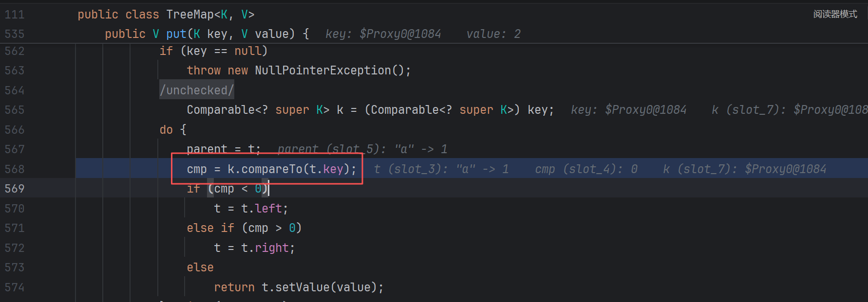Screen dimensions: 868x302
Task: Click inline hint value: 2
Action: click(x=493, y=34)
